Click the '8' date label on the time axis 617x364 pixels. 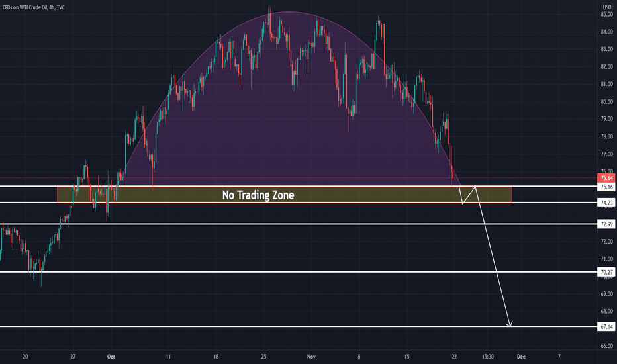[359, 357]
